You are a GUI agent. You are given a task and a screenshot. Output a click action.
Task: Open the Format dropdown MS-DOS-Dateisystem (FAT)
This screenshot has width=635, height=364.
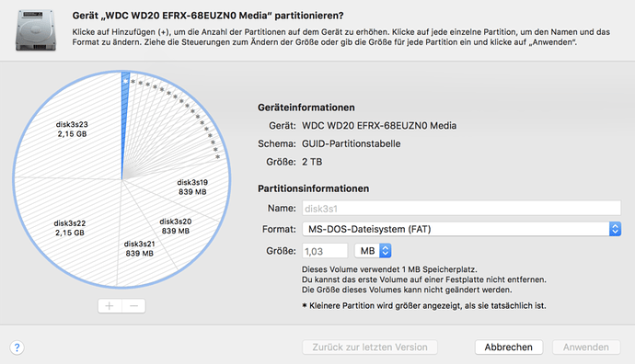coord(462,229)
